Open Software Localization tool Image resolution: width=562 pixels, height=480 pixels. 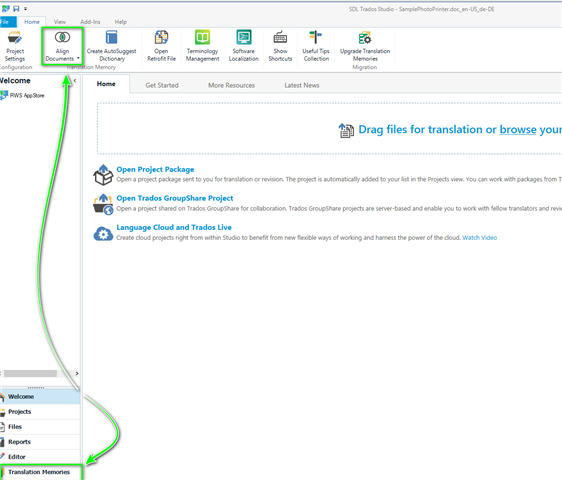[x=244, y=47]
